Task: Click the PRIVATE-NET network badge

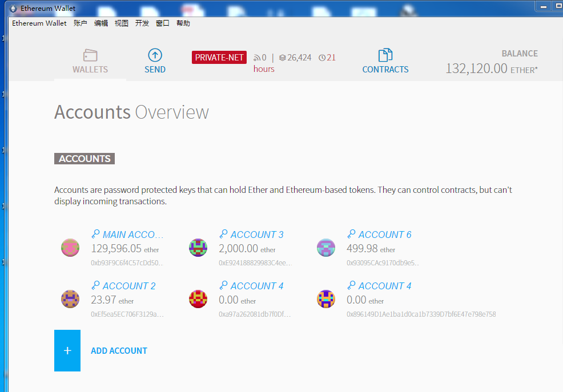Action: point(219,58)
